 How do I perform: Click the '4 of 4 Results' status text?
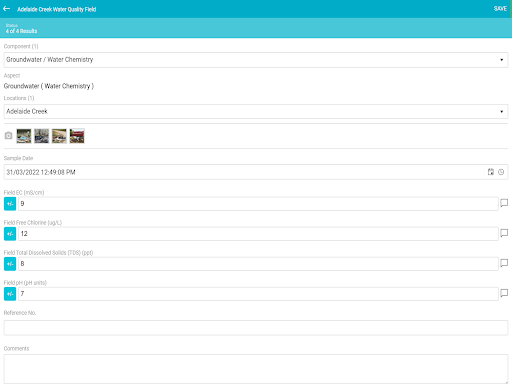(21, 31)
